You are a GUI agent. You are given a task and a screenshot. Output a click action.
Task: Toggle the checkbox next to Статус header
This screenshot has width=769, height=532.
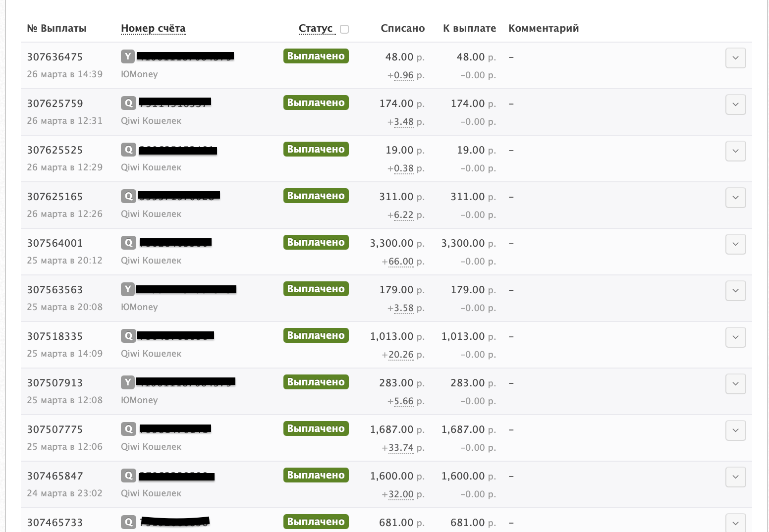pyautogui.click(x=344, y=29)
